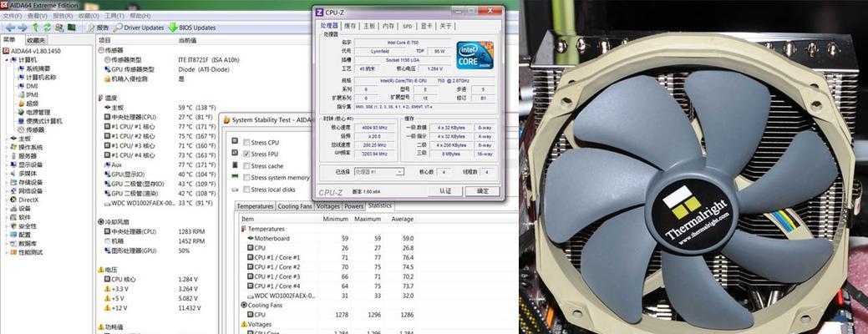Image resolution: width=868 pixels, height=334 pixels.
Task: Open CPU-Z SPD tab
Action: click(x=408, y=26)
